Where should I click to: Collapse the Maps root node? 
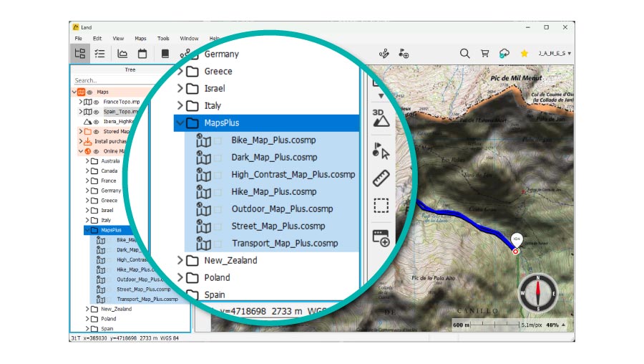coord(74,92)
